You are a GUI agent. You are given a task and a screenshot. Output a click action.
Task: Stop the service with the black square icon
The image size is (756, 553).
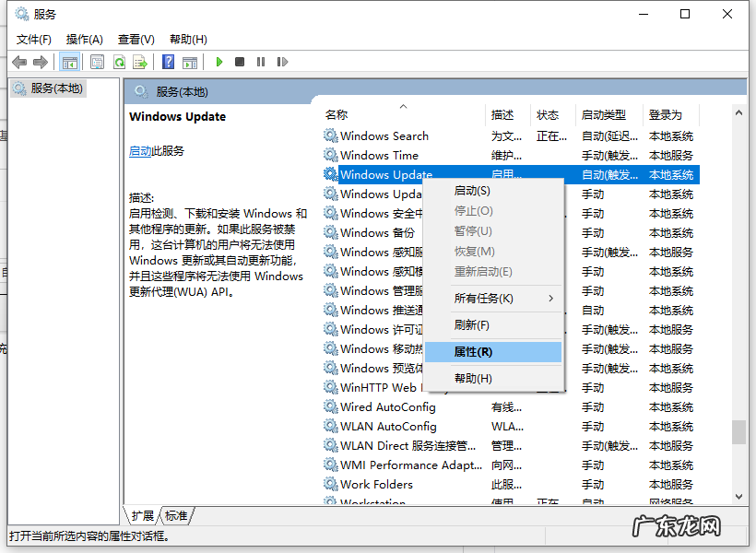(240, 61)
